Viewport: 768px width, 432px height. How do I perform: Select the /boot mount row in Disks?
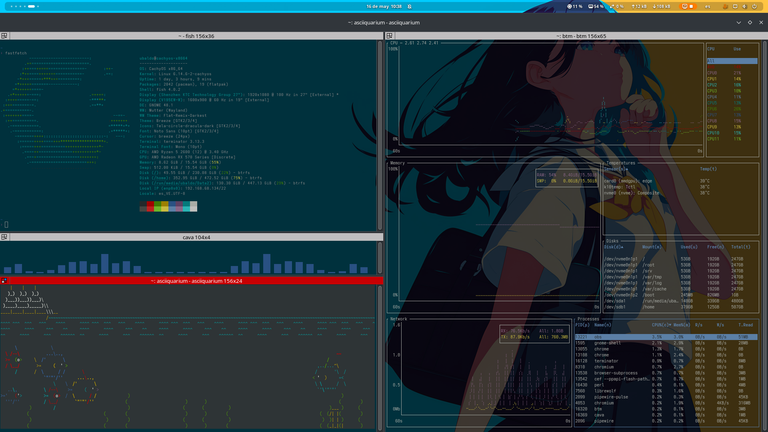coord(681,295)
